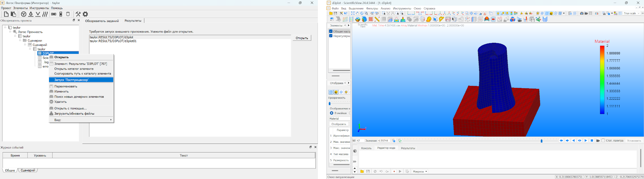
Task: Enable the 'Стат. палитра' checkbox
Action: 603,141
